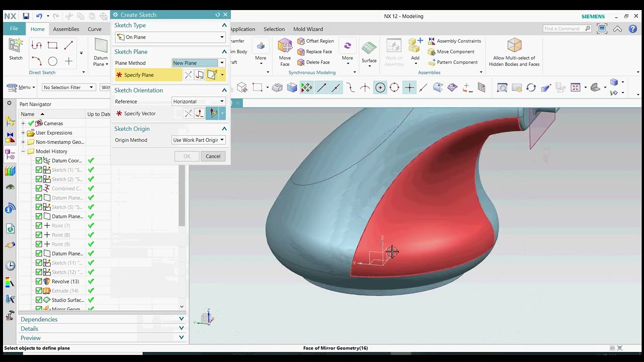Image resolution: width=644 pixels, height=362 pixels.
Task: Select the Line sketch tool
Action: [x=69, y=45]
